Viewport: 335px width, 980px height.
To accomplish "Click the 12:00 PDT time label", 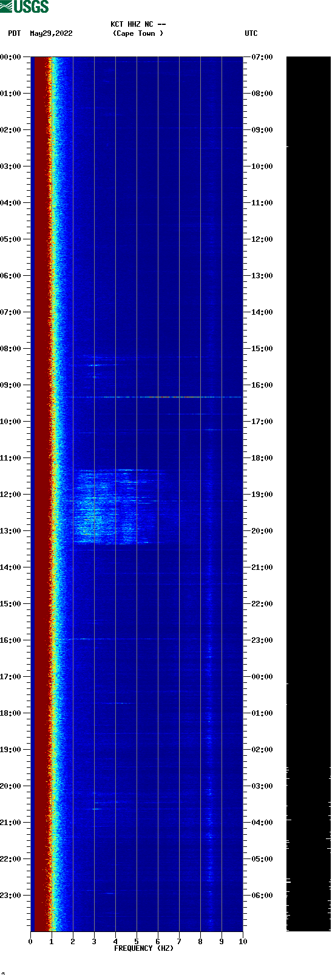I will (x=11, y=495).
